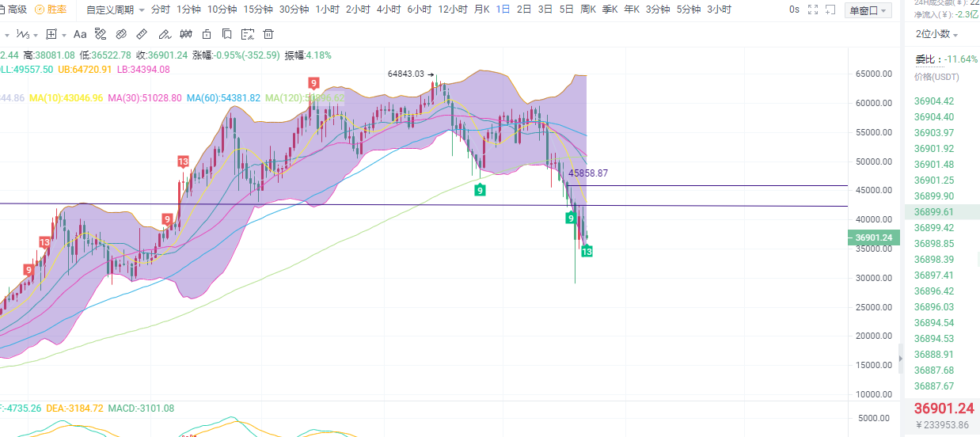This screenshot has width=980, height=437.
Task: Switch to the 4小时 timeframe
Action: click(x=389, y=9)
